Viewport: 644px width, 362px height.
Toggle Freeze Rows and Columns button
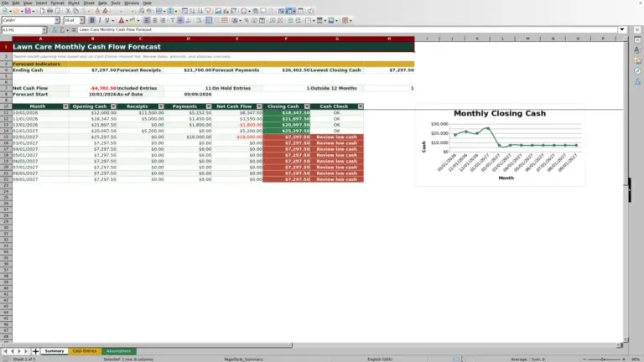click(x=289, y=11)
